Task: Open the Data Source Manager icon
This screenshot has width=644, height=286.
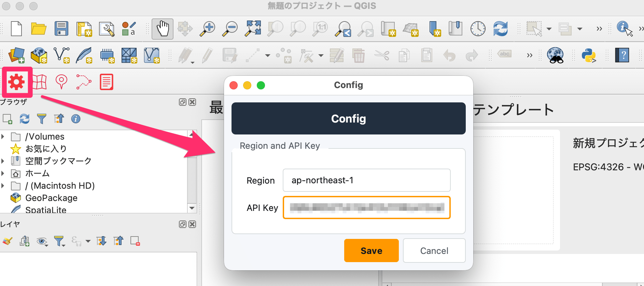Action: point(16,55)
